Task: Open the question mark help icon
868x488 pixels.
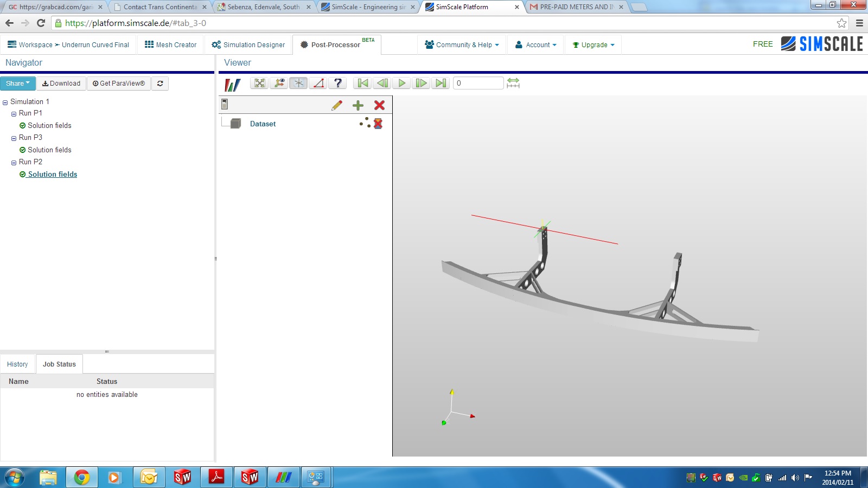Action: point(338,83)
